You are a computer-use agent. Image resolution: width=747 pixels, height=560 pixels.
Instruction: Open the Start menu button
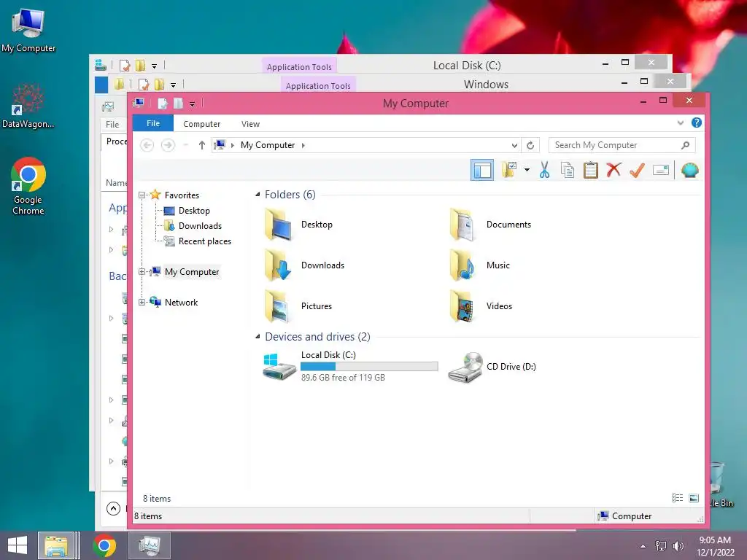(18, 545)
